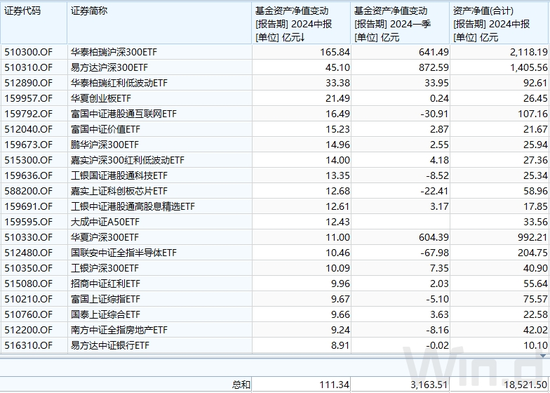Select code 510310.OF
550x393 pixels.
28,68
